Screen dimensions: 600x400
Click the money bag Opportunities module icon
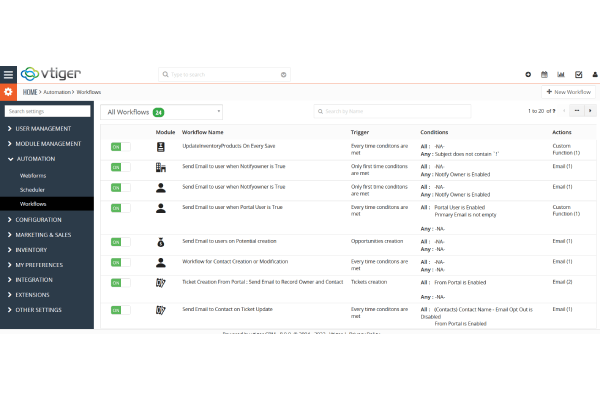[x=161, y=242]
